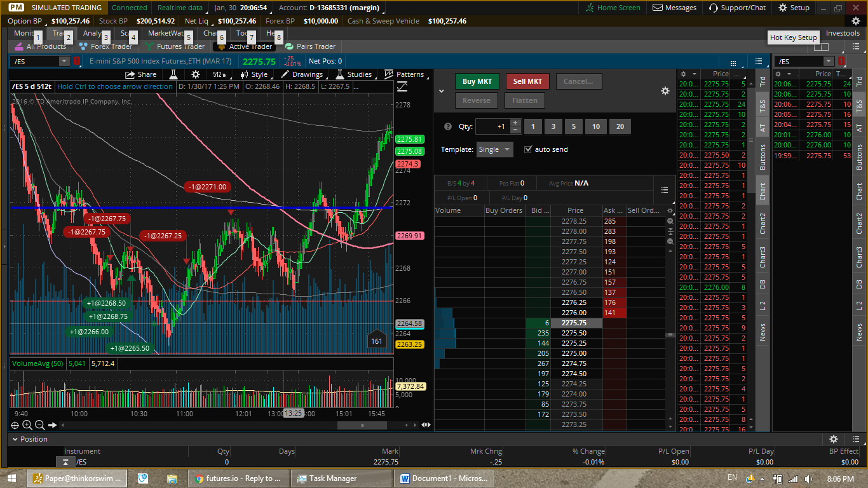Click the red symbol link icon in right panel

(841, 61)
